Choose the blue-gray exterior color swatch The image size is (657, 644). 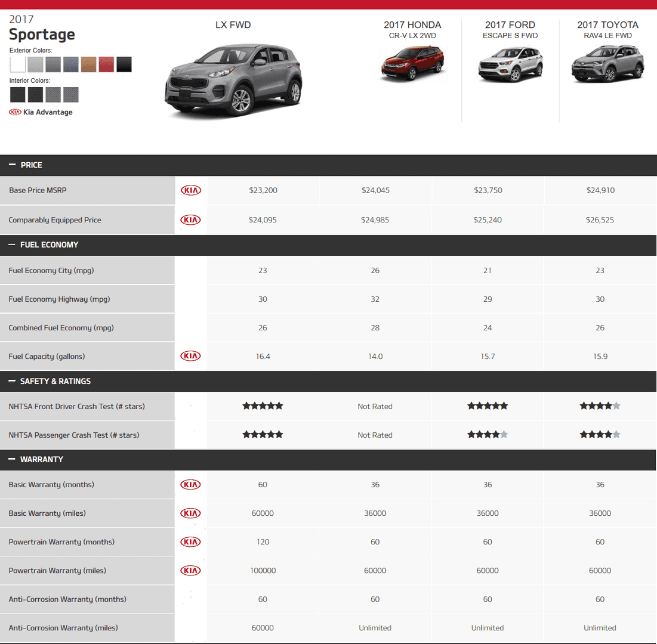point(71,64)
